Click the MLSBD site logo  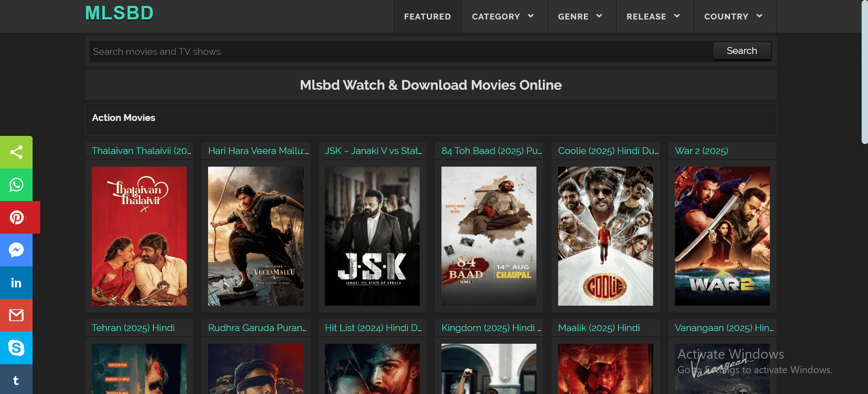119,13
